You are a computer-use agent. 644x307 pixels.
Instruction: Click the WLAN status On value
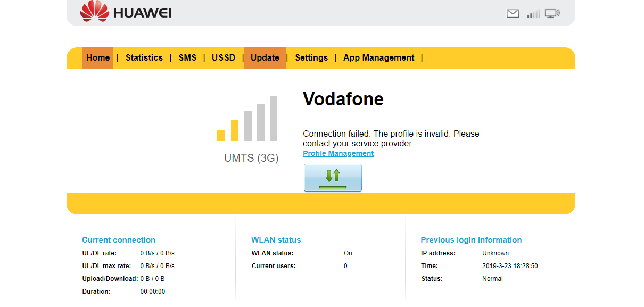(x=348, y=253)
